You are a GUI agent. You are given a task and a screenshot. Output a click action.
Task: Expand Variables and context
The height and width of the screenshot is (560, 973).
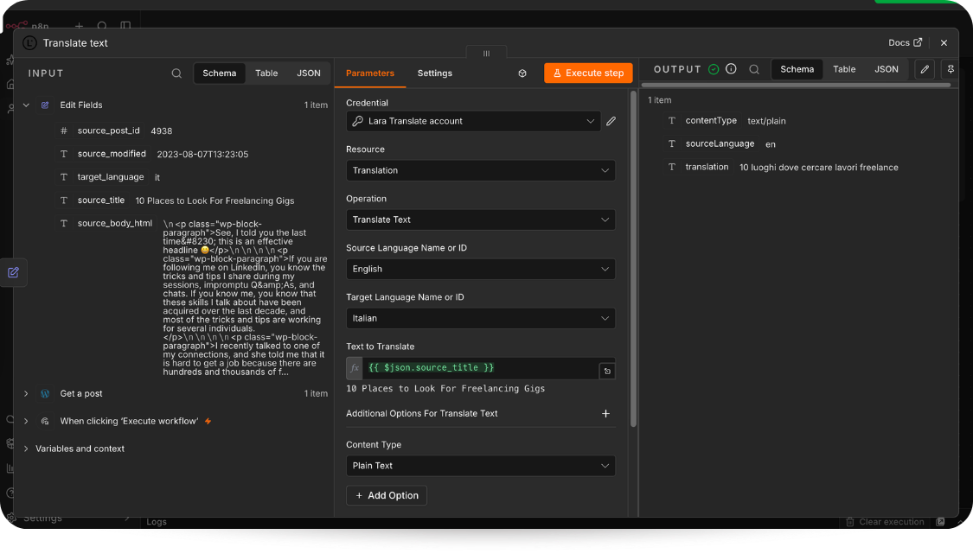click(26, 449)
